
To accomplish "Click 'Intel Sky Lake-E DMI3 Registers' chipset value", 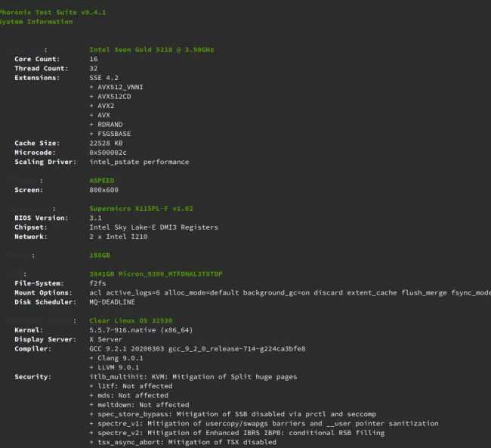I will 153,227.
